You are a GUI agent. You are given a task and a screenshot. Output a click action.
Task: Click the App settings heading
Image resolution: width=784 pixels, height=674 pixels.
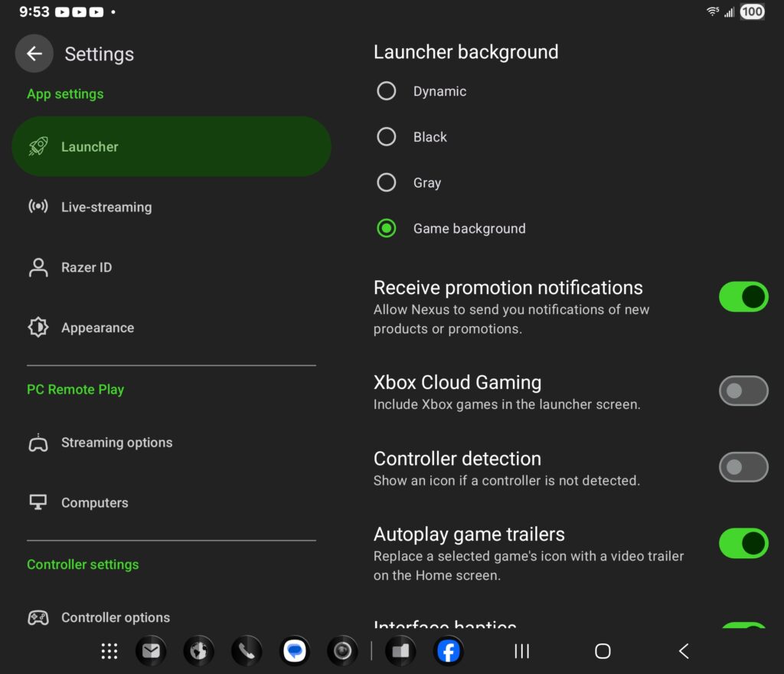pyautogui.click(x=65, y=94)
